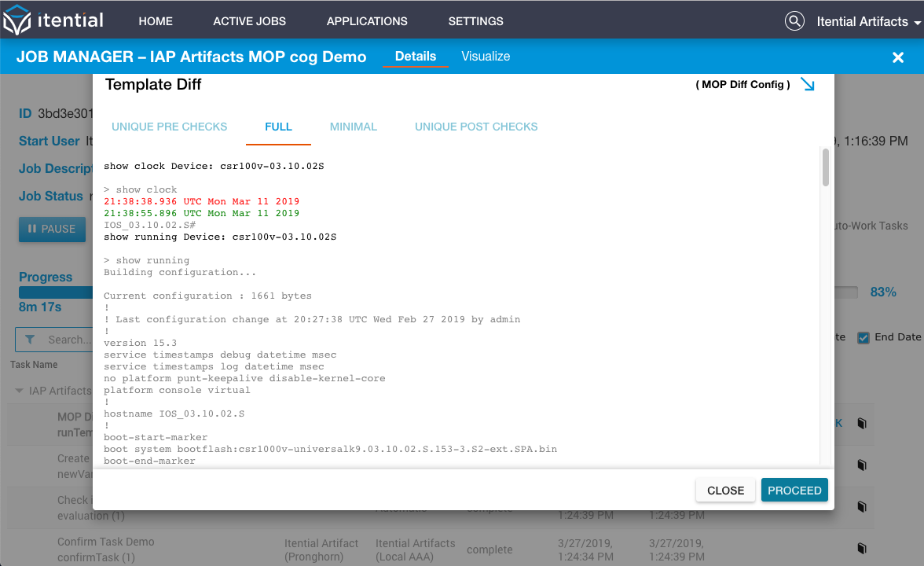This screenshot has height=566, width=924.
Task: Click the MOP Diff Config link
Action: [743, 84]
